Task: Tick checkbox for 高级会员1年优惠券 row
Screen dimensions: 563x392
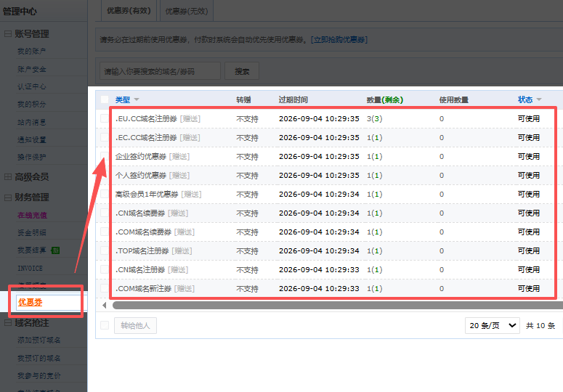Action: pyautogui.click(x=105, y=195)
